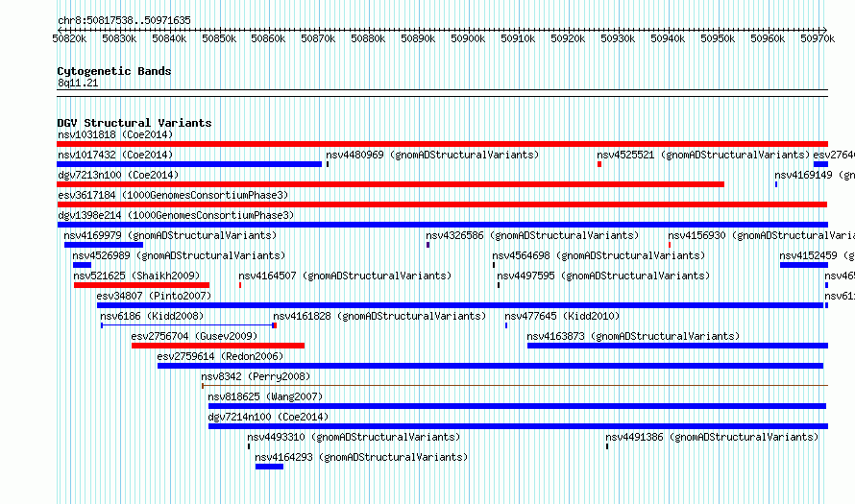Screen dimensions: 855x504
Task: Open the nsv4156930 variant label
Action: [761, 235]
